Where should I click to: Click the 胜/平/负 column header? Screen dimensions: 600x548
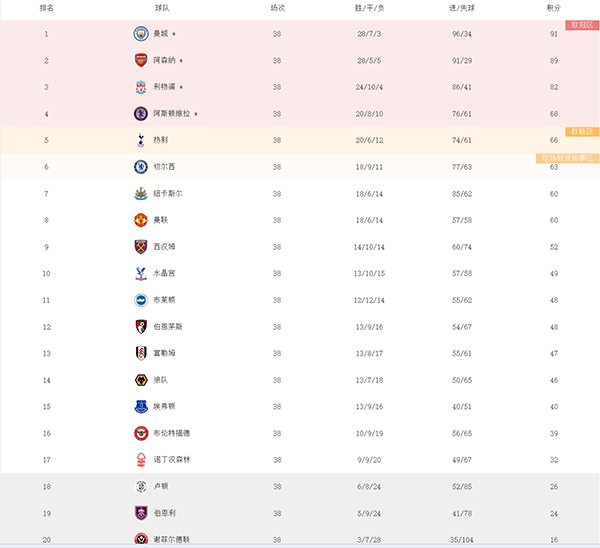[x=369, y=7]
